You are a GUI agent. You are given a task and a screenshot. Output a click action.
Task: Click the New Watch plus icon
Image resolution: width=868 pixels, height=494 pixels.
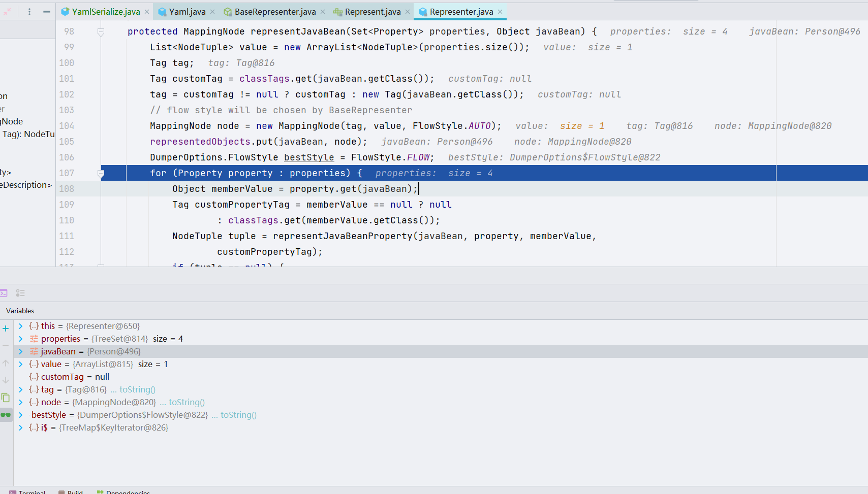pos(6,328)
